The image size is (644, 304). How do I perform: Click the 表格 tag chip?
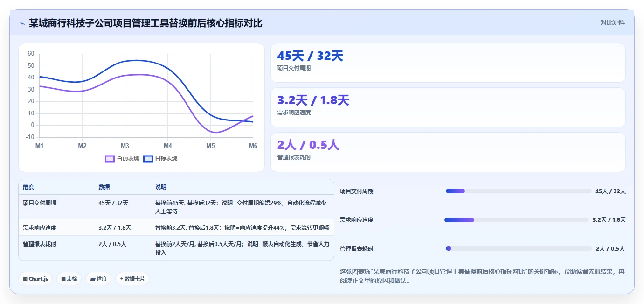point(69,279)
